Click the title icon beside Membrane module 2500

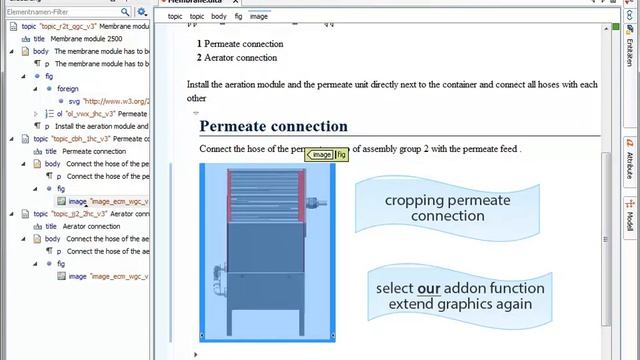[26, 39]
